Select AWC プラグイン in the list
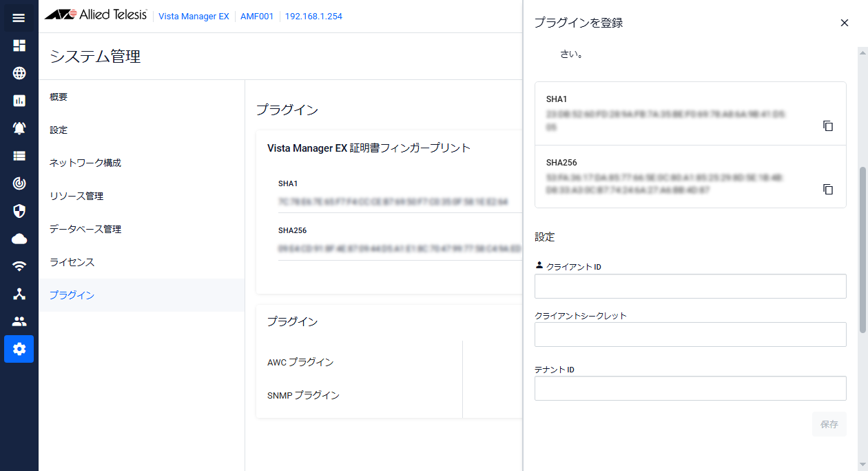Viewport: 868px width, 471px height. click(300, 362)
